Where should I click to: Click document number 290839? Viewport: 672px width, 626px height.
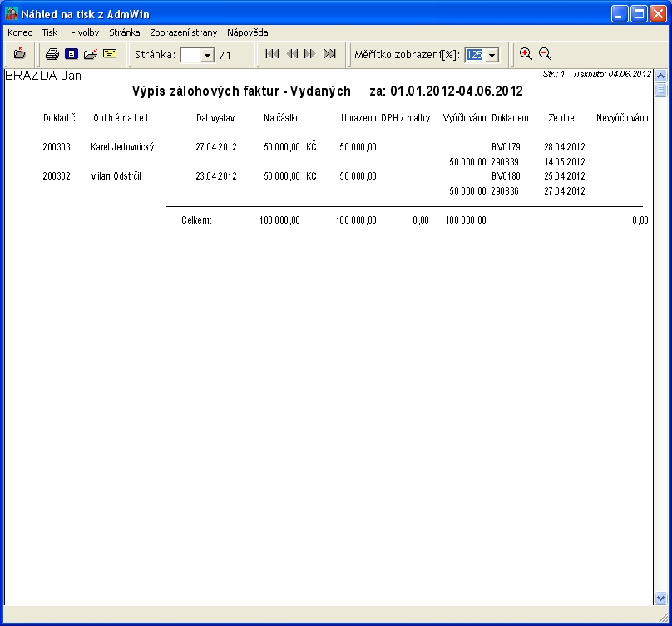(x=505, y=162)
